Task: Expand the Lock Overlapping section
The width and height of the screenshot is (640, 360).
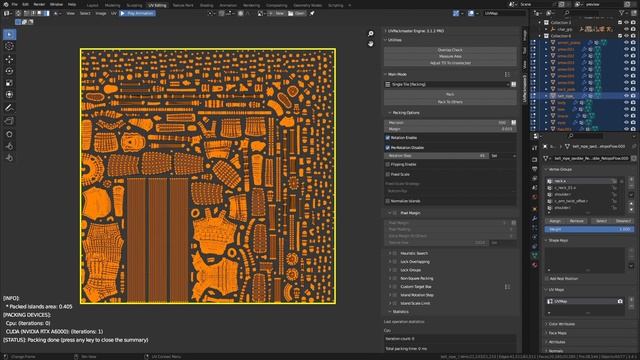Action: [x=390, y=262]
